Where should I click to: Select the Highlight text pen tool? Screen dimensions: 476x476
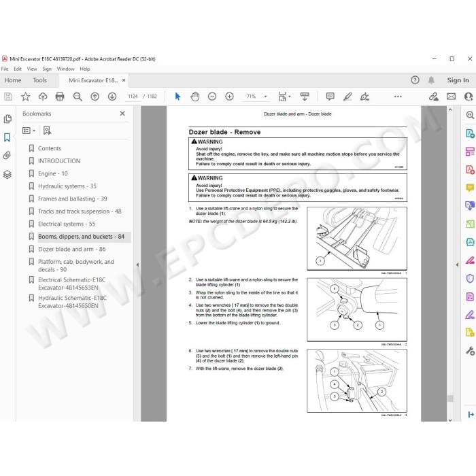pos(347,97)
